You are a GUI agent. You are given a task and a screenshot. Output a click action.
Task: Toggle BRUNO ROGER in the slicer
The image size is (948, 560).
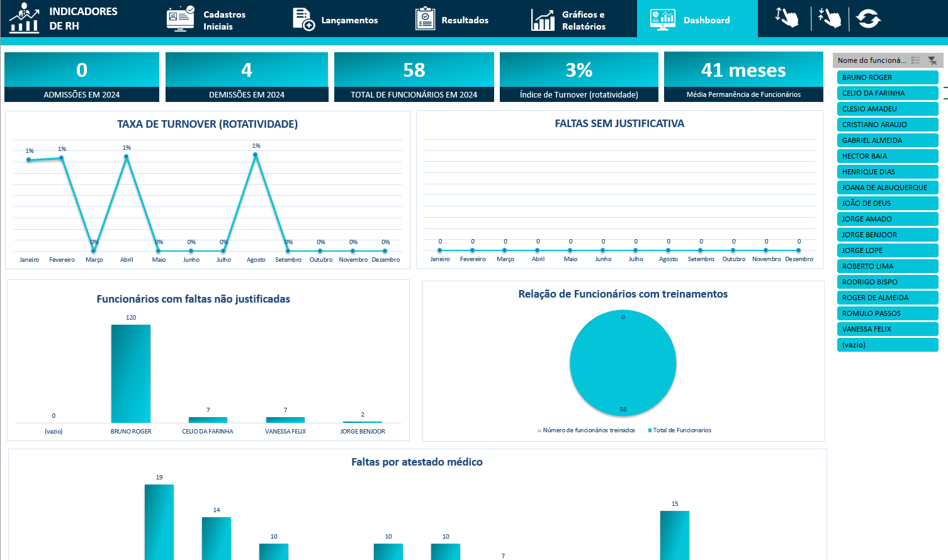point(887,77)
